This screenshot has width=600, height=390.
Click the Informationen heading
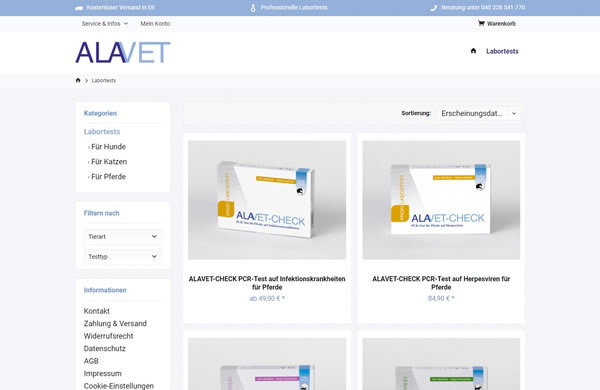[105, 290]
